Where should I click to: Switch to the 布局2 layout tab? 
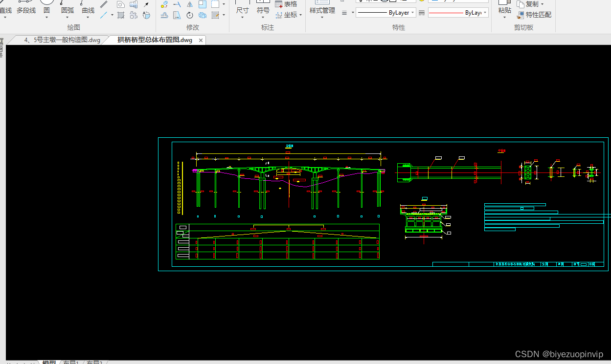(94, 362)
